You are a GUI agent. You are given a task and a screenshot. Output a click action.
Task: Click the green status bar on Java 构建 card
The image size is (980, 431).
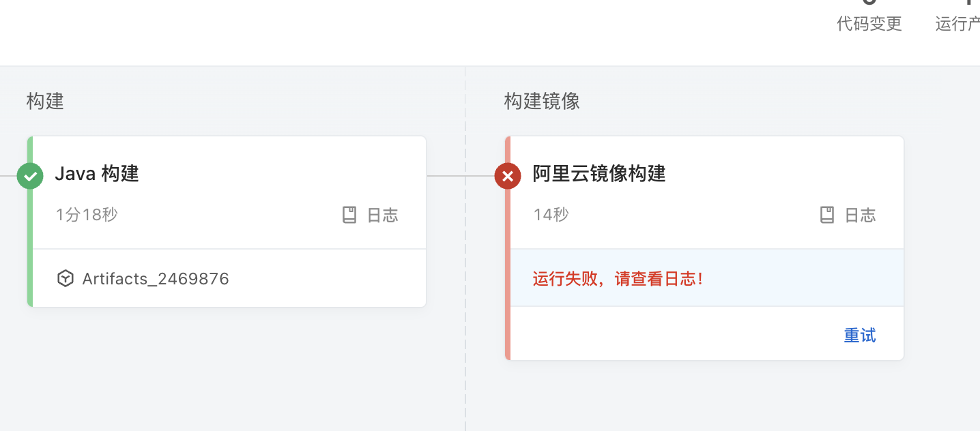[x=30, y=222]
